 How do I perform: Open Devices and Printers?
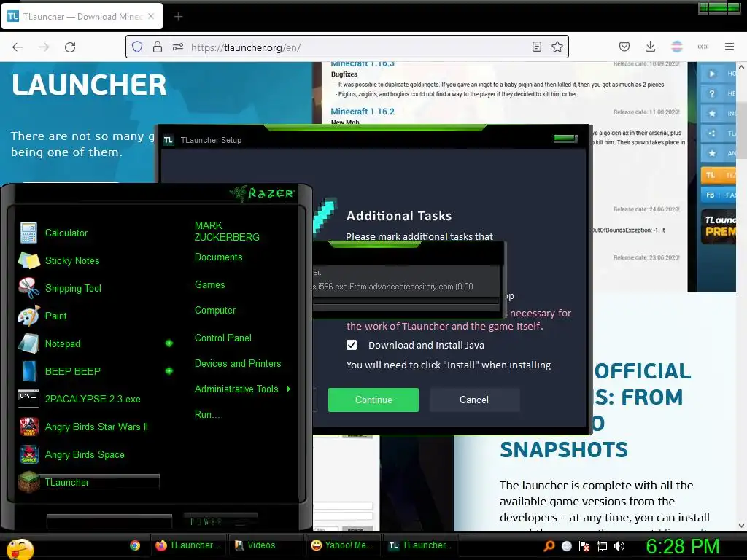(238, 364)
